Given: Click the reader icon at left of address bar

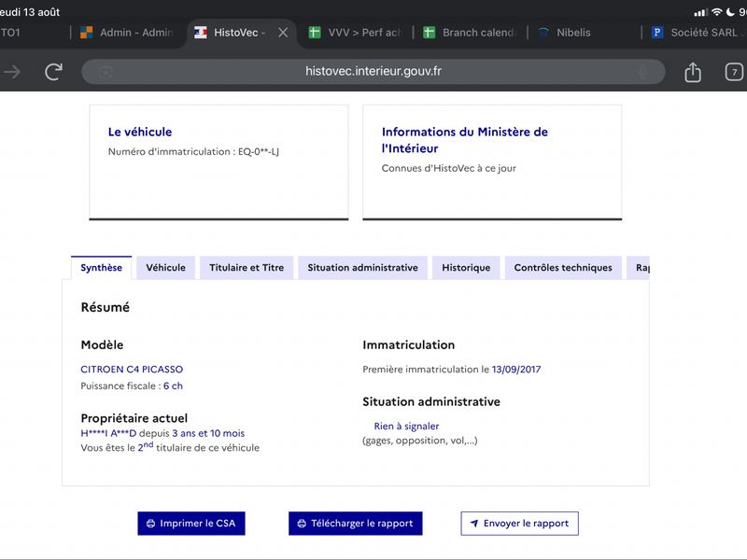Looking at the screenshot, I should pos(106,73).
